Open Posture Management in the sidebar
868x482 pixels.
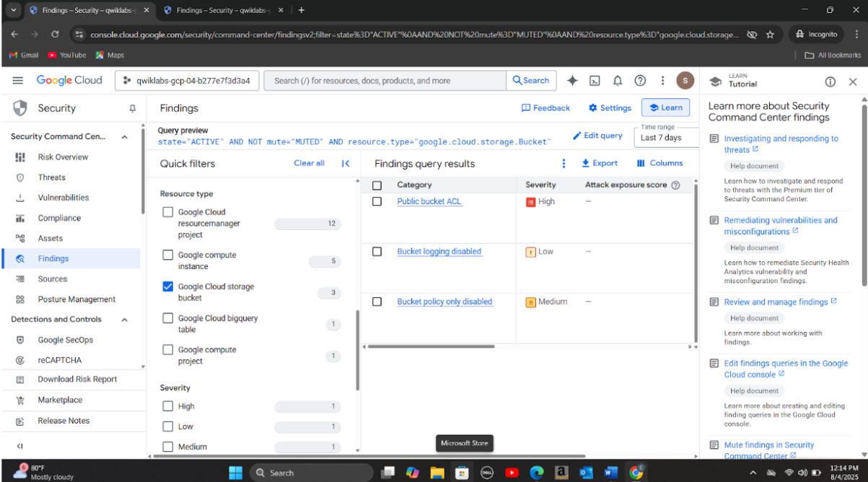(x=76, y=299)
